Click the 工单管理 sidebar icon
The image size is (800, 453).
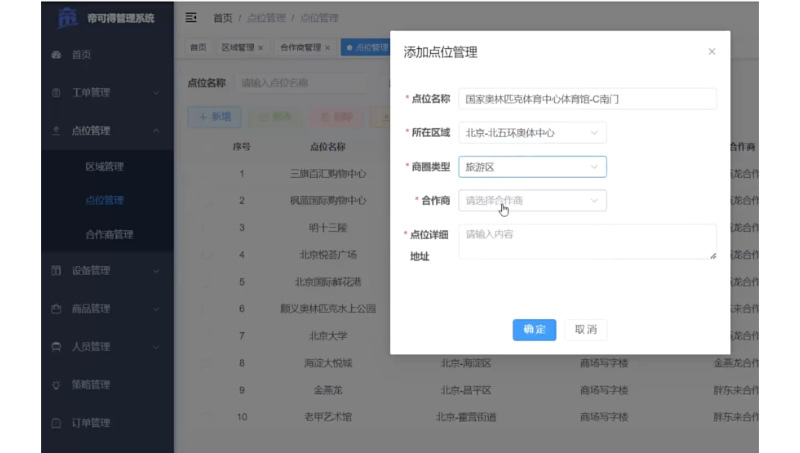tap(56, 93)
